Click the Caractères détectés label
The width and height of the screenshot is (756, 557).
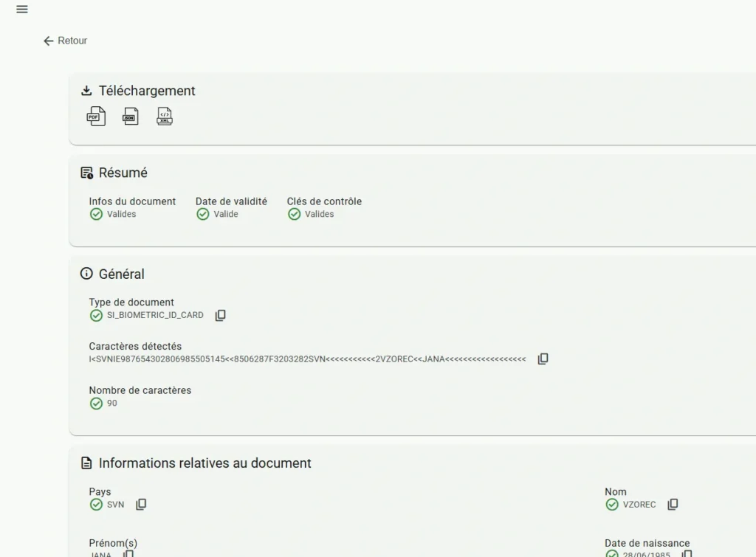(x=135, y=347)
